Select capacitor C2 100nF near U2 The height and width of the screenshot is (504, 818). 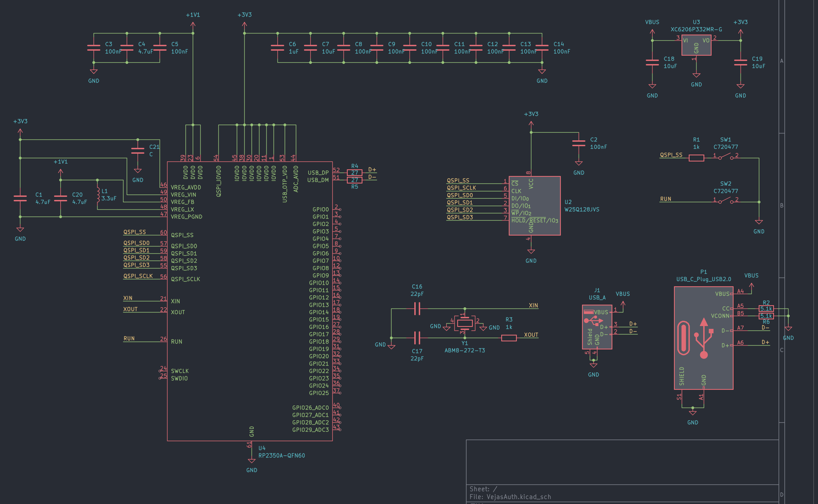[x=578, y=143]
